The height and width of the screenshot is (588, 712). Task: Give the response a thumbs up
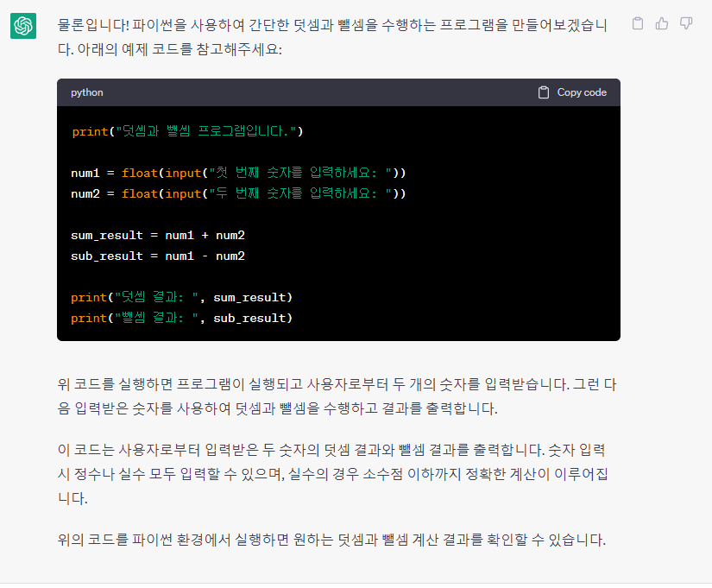[662, 23]
